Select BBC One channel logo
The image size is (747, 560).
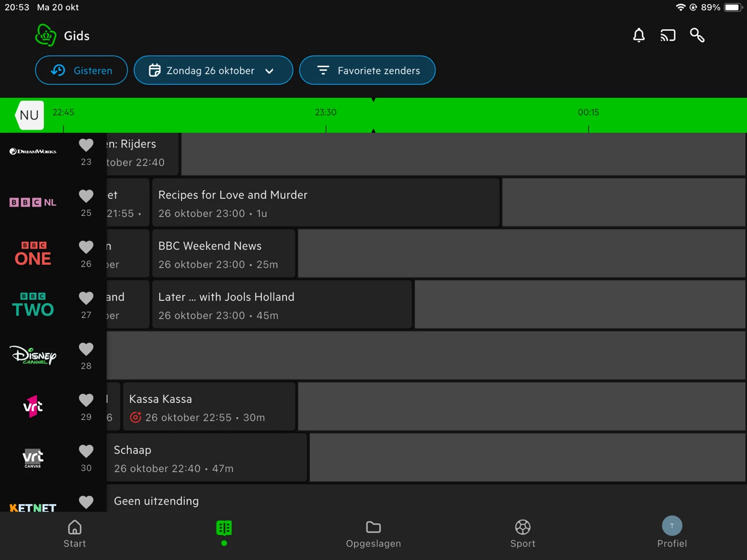33,254
